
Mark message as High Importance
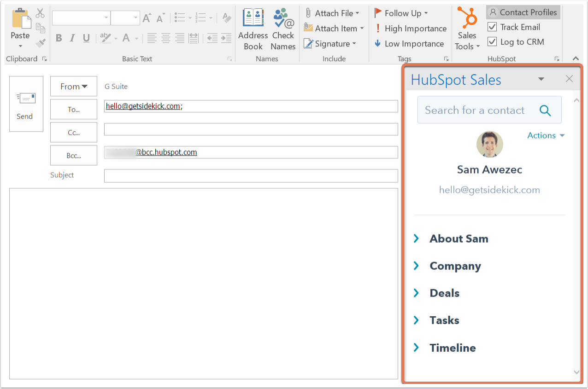(410, 29)
